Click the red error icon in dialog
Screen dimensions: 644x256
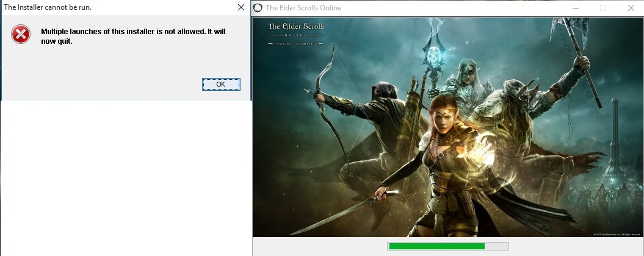21,34
